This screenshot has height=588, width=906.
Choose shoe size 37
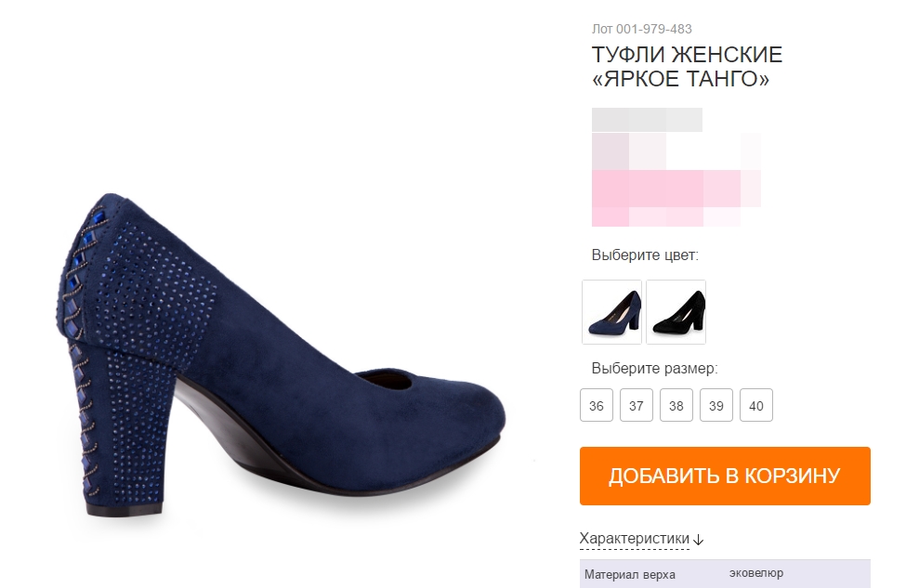(x=637, y=406)
